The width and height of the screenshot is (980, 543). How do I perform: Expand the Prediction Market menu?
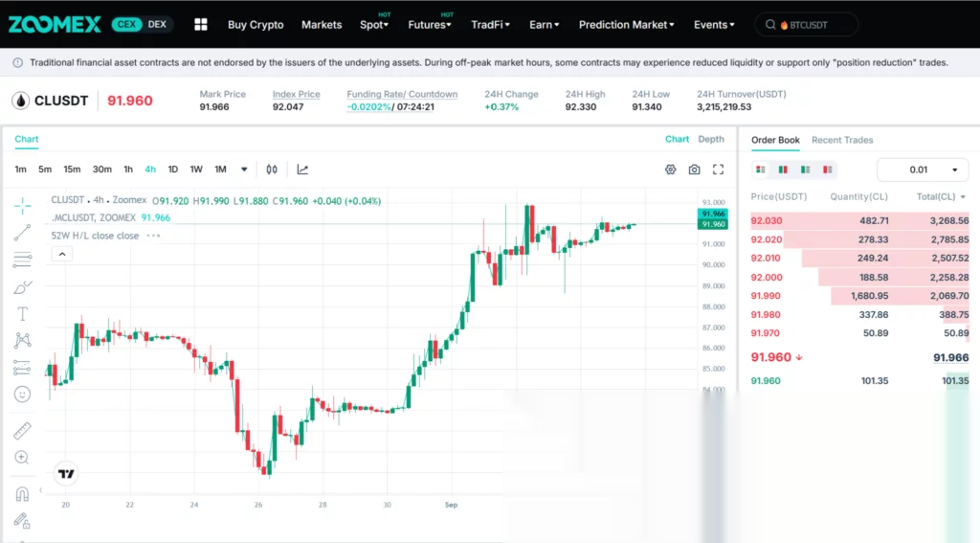coord(626,24)
